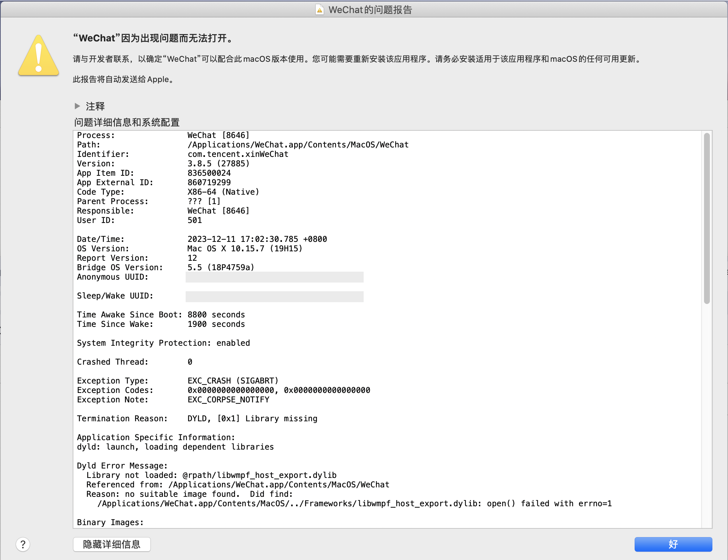
Task: Click the window title WeChat的问题报告
Action: tap(370, 10)
